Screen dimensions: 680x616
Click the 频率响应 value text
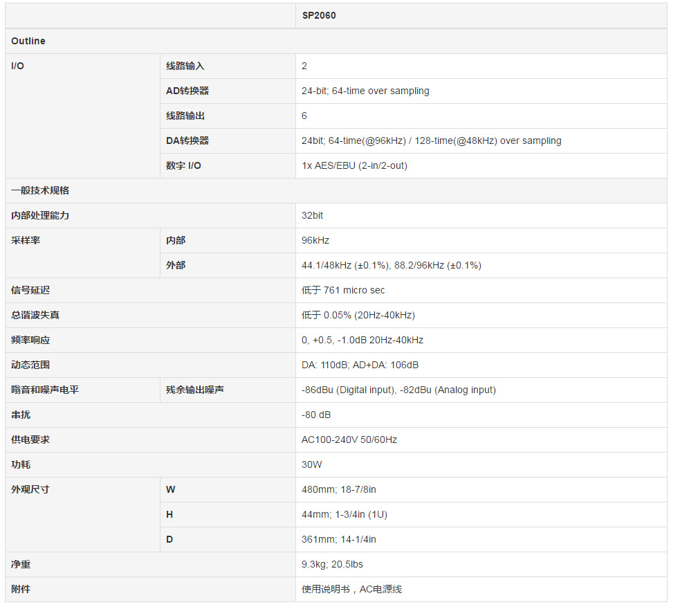tap(362, 340)
